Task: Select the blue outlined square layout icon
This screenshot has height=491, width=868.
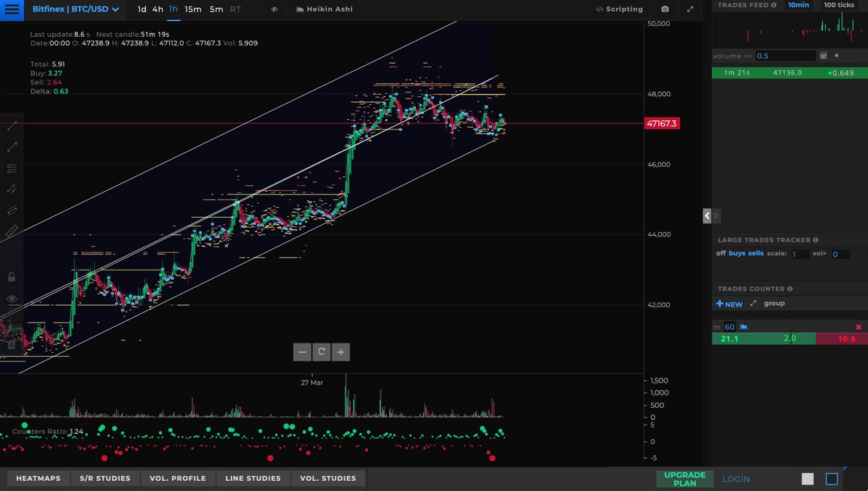Action: pos(832,479)
